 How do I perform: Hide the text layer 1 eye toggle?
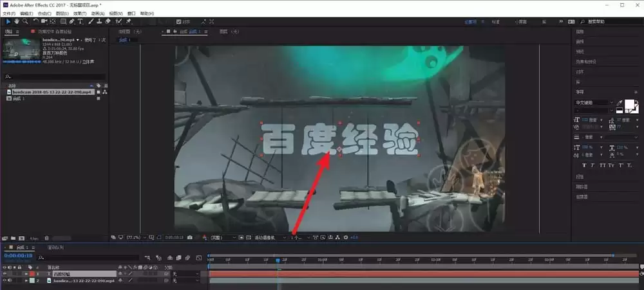coord(5,273)
